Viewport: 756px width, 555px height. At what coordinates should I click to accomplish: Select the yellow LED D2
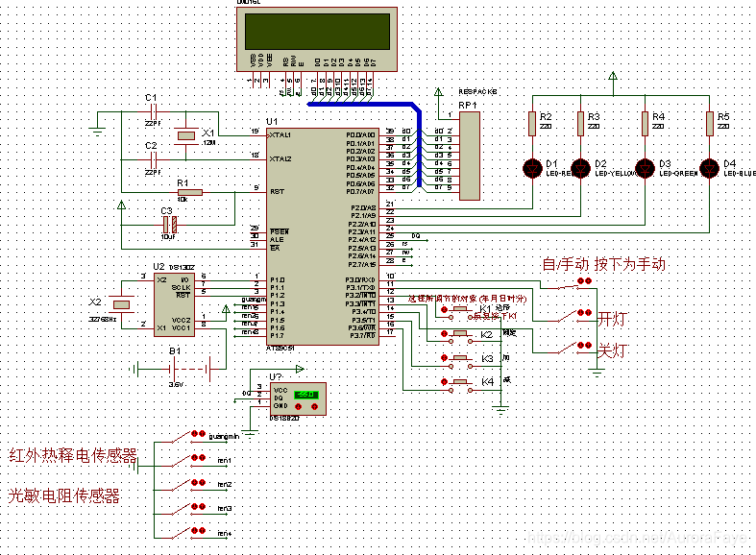pos(580,169)
